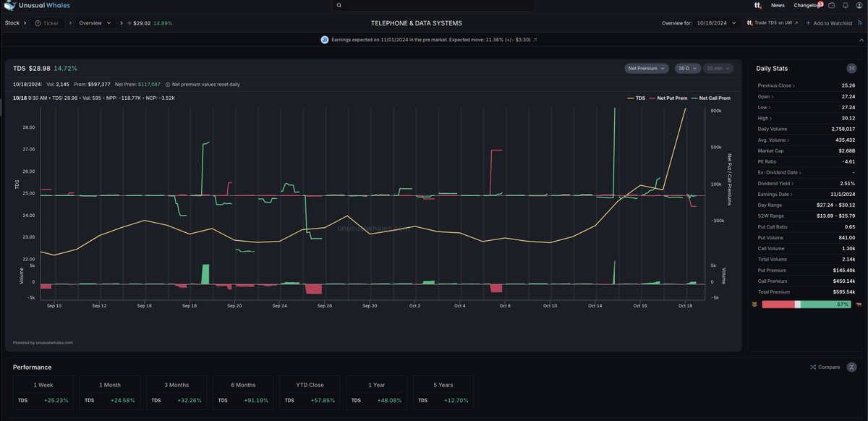868x421 pixels.
Task: Open the Unusual Whales whale logo
Action: pos(10,5)
